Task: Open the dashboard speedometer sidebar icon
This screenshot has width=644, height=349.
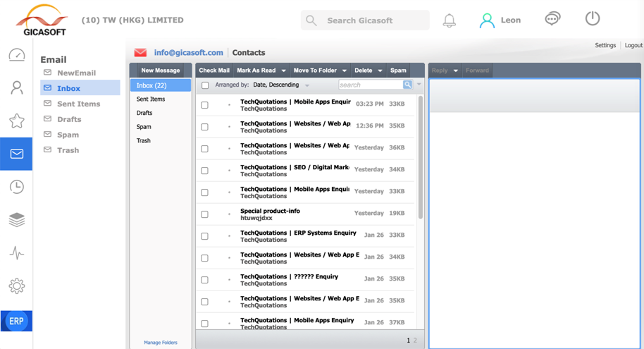Action: 16,55
